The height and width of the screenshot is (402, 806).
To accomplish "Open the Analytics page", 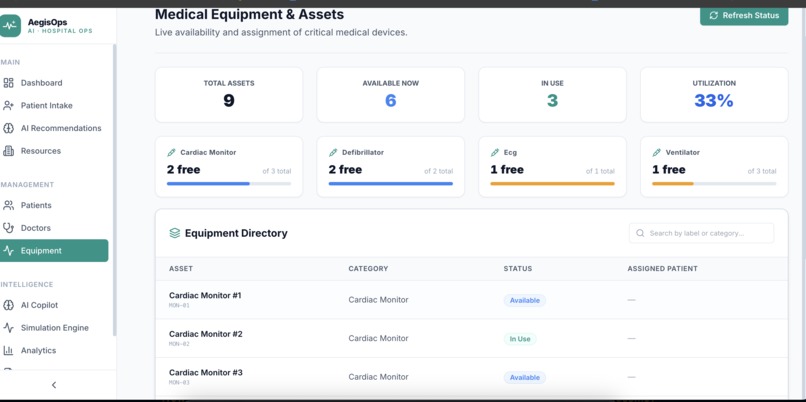I will (x=54, y=350).
